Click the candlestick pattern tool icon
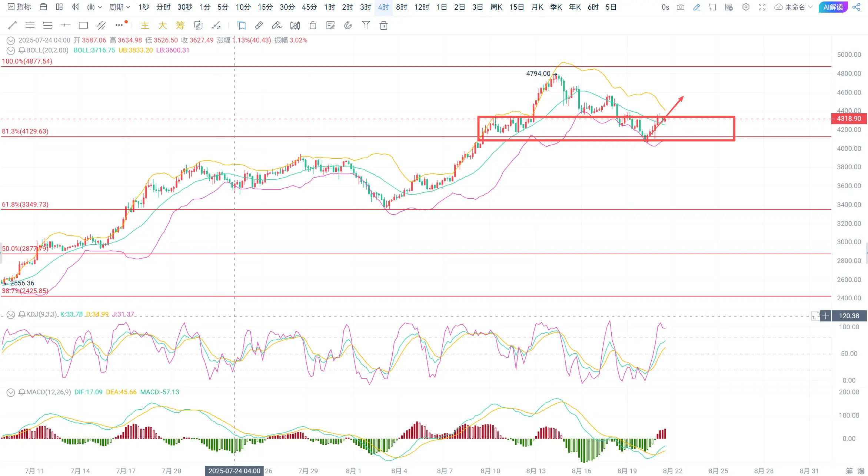 pos(295,25)
